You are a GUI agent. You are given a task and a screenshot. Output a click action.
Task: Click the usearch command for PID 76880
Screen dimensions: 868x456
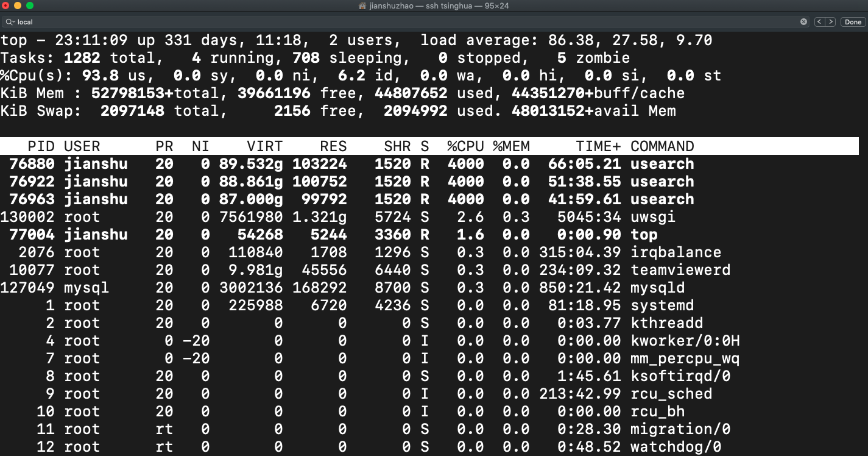click(662, 163)
